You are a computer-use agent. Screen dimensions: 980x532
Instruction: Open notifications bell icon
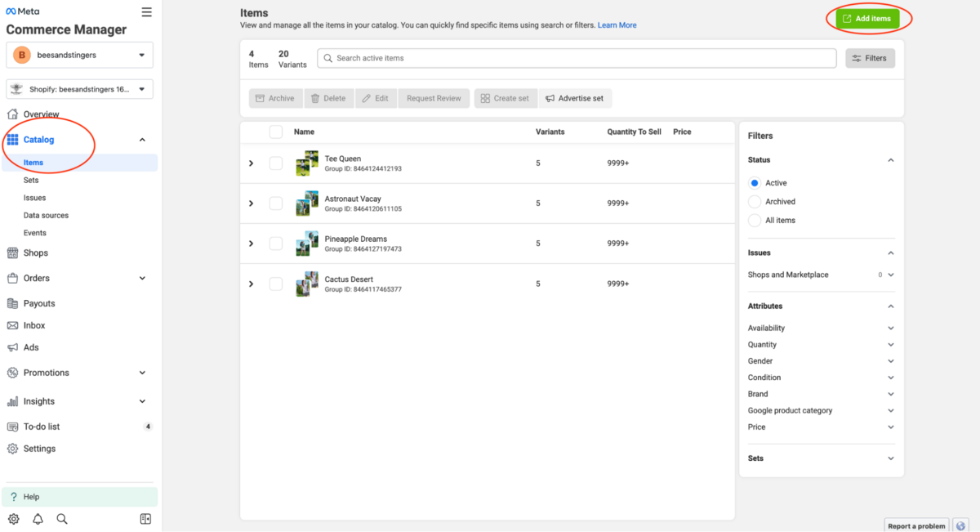click(x=38, y=519)
